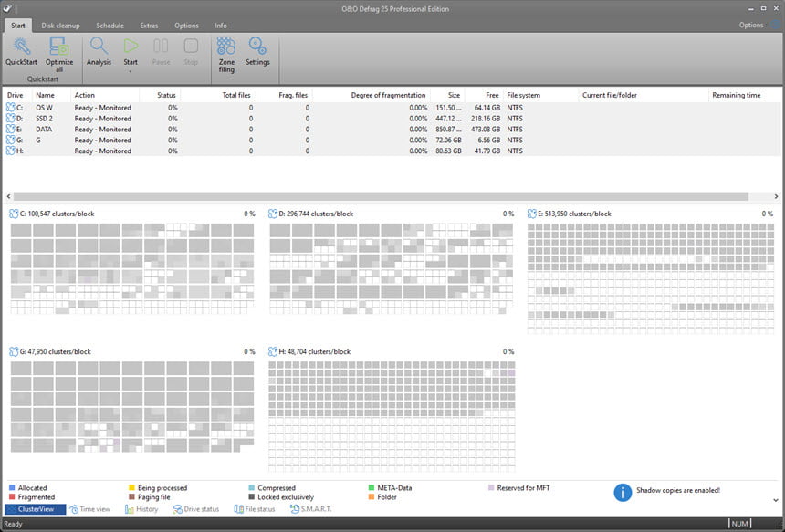This screenshot has height=532, width=785.
Task: Select the 'OS W' drive name cell
Action: (x=44, y=108)
